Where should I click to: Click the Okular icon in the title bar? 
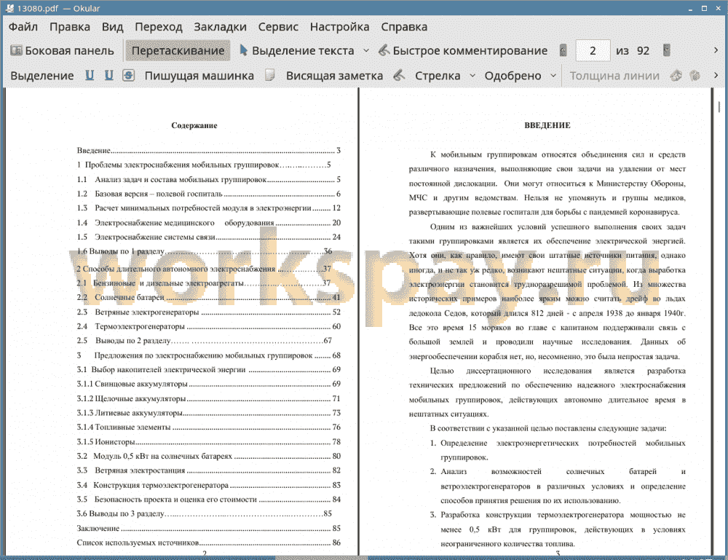9,8
